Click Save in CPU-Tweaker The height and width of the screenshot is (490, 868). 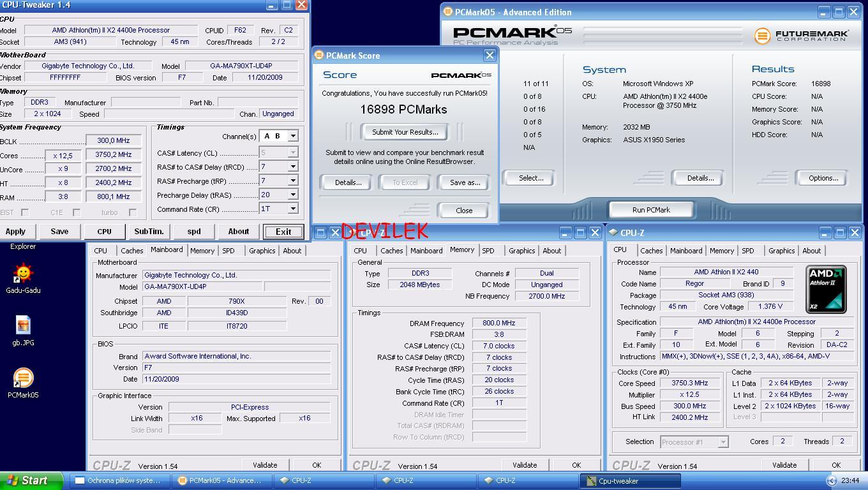coord(59,232)
